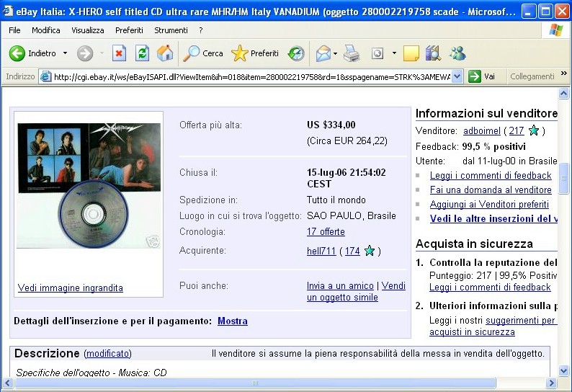The height and width of the screenshot is (392, 572).
Task: Print the page with printer icon
Action: pos(352,53)
